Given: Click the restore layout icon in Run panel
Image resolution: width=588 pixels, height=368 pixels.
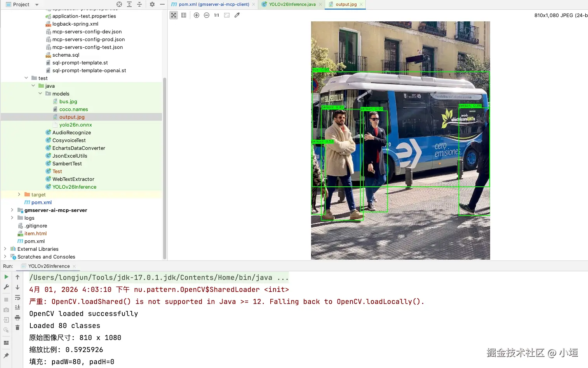Looking at the screenshot, I should click(6, 343).
